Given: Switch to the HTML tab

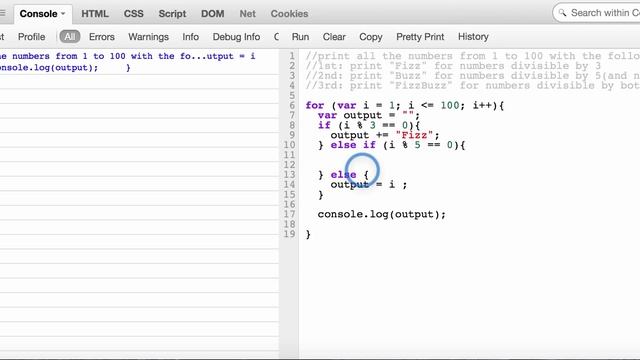Looking at the screenshot, I should [95, 14].
